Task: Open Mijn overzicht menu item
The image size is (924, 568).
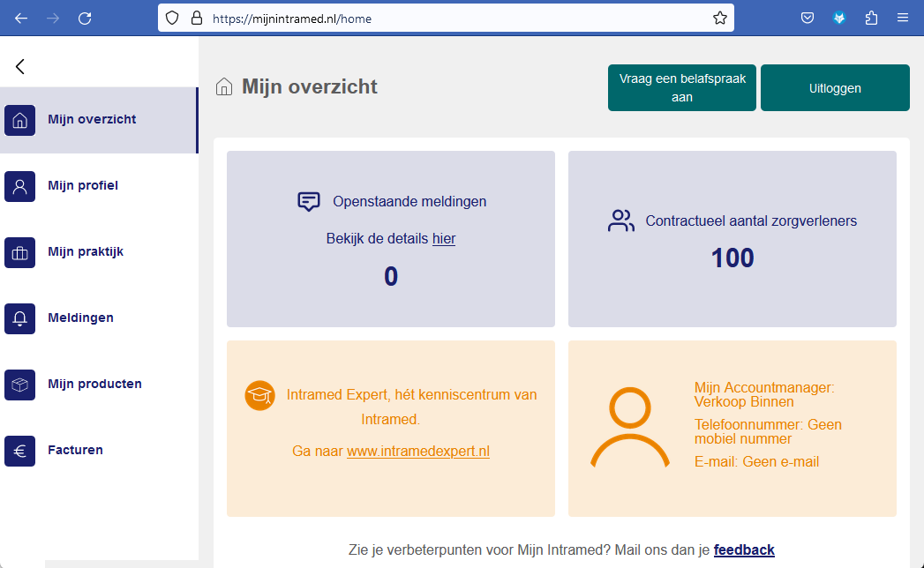Action: pyautogui.click(x=99, y=120)
